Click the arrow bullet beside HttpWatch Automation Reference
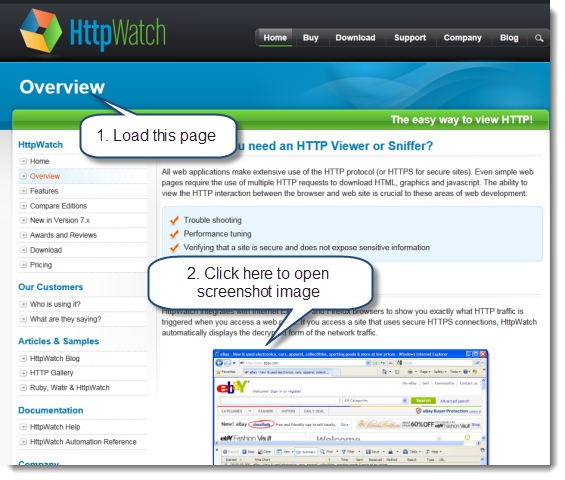This screenshot has height=480, width=565. point(23,442)
